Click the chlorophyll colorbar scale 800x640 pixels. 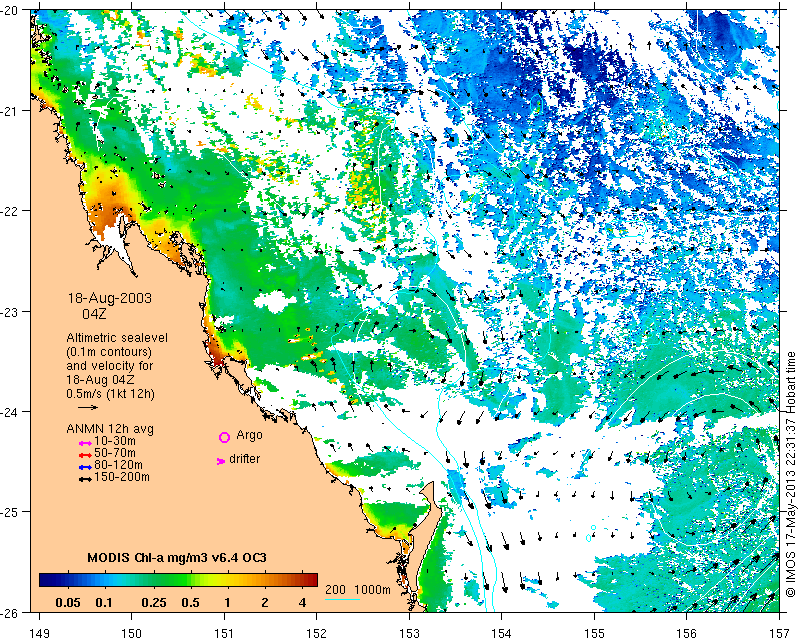point(179,580)
